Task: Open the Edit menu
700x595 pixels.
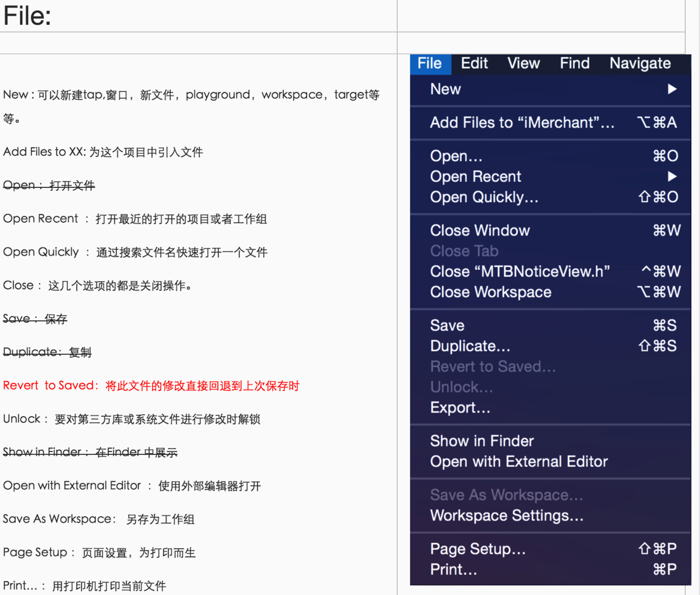Action: (474, 64)
